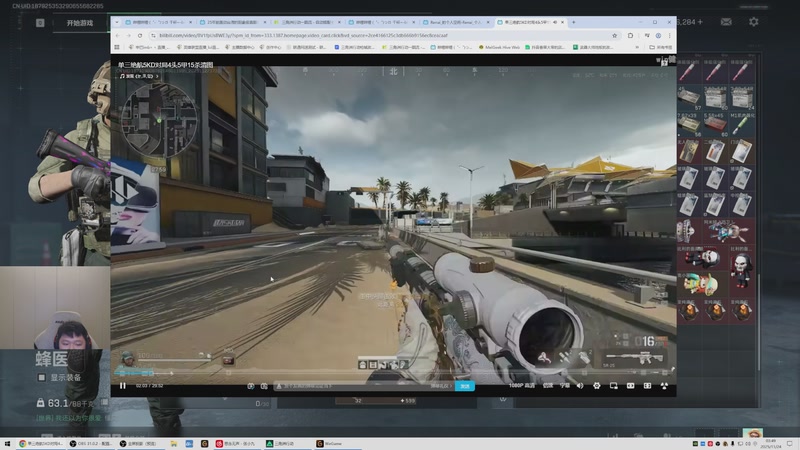The image size is (800, 450).
Task: Go back in Chrome
Action: [117, 35]
